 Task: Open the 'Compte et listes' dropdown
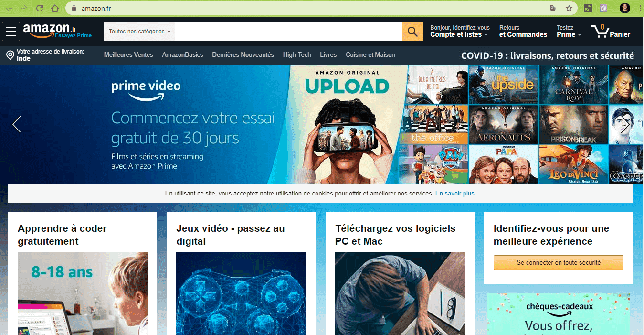460,32
